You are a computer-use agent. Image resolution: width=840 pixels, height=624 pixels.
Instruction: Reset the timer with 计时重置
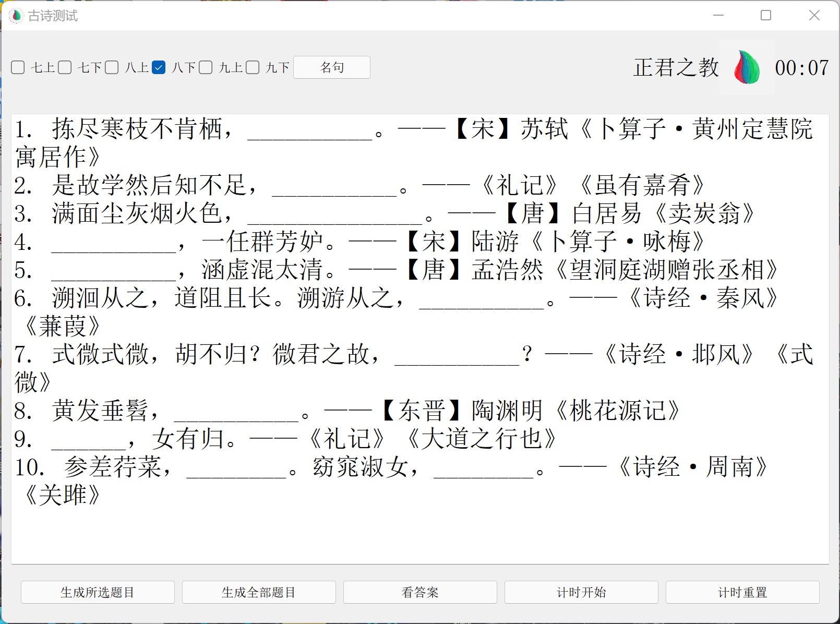point(742,592)
